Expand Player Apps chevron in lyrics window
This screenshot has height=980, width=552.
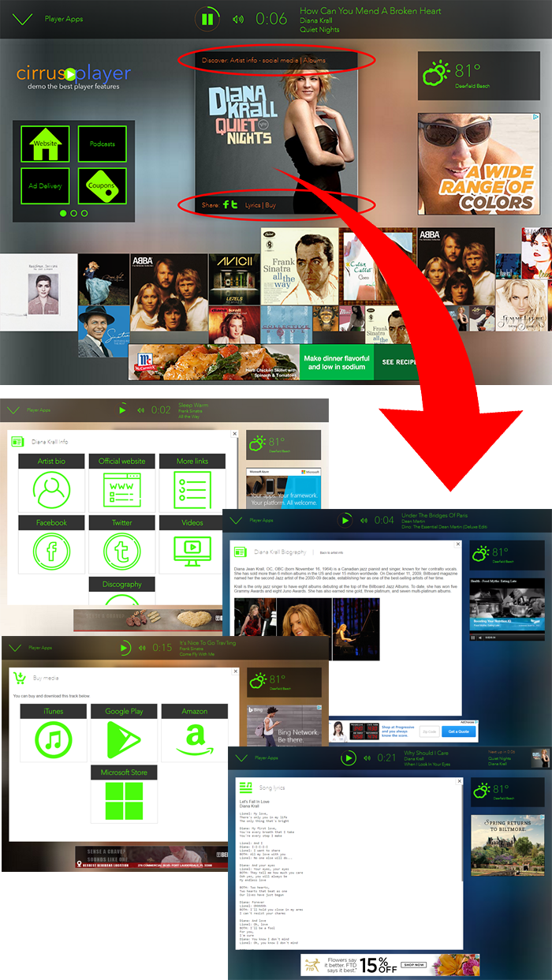click(x=242, y=758)
